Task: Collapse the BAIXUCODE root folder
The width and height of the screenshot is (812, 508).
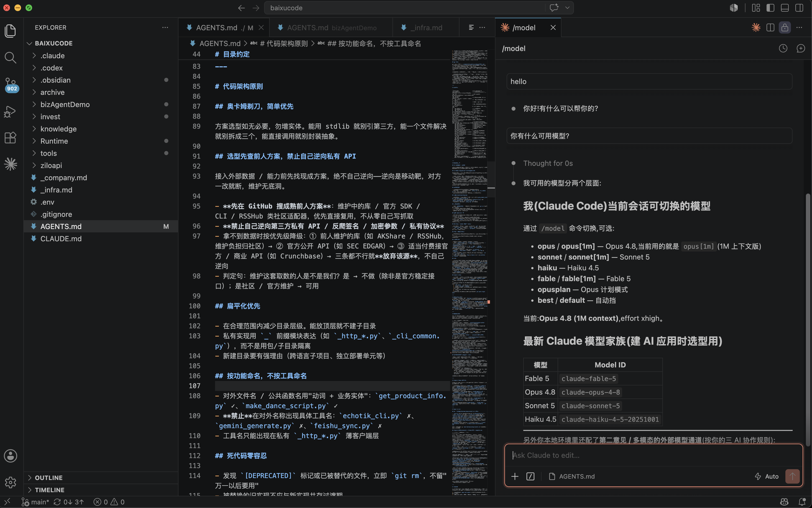Action: pos(101,43)
